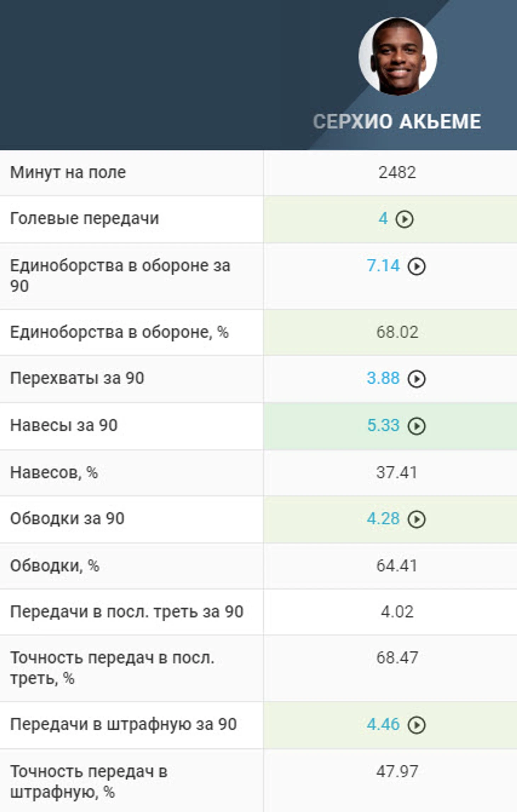The image size is (517, 812).
Task: Select the Минут на поле row label
Action: (68, 172)
